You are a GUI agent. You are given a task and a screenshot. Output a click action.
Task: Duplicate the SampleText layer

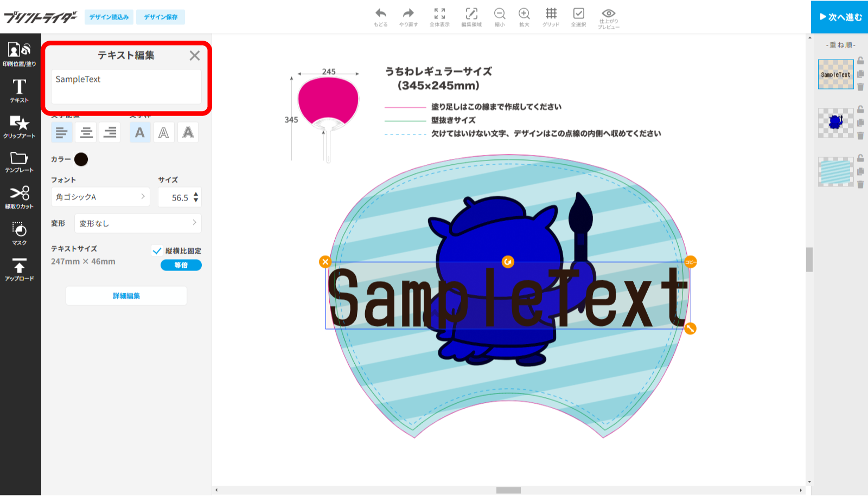[x=860, y=74]
